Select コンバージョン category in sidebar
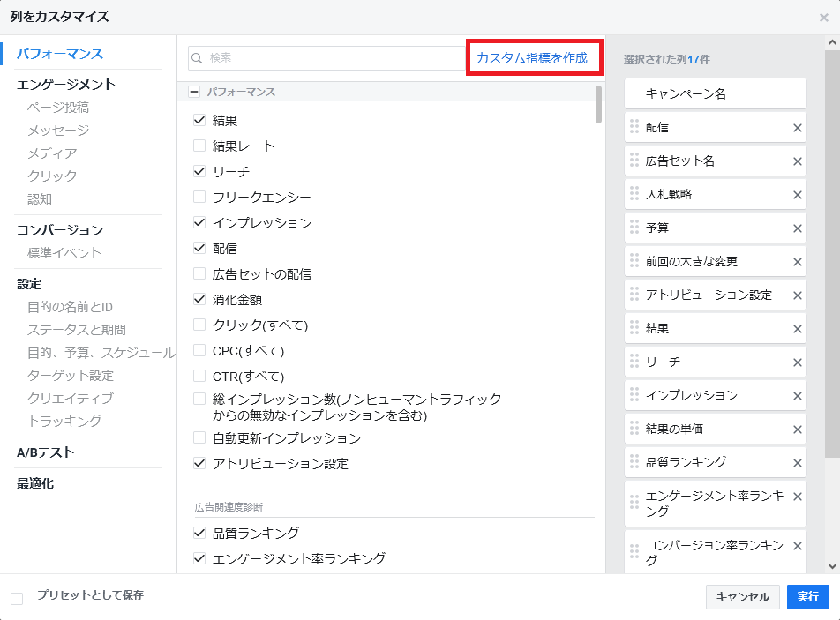The height and width of the screenshot is (620, 840). pos(60,230)
